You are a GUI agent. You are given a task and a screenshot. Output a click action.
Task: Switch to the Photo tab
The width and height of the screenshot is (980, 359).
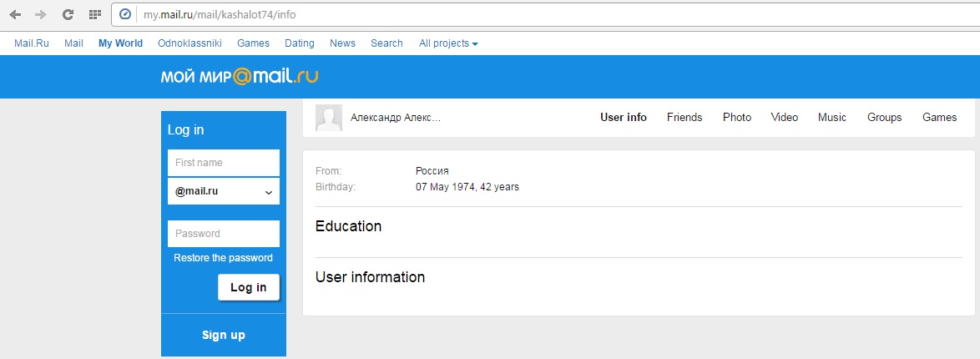point(737,117)
